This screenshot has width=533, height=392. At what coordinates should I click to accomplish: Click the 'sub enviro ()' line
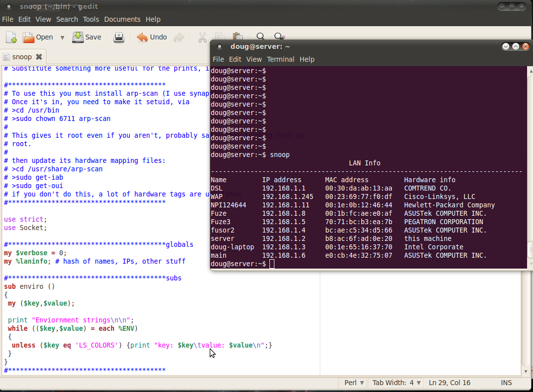click(x=29, y=286)
